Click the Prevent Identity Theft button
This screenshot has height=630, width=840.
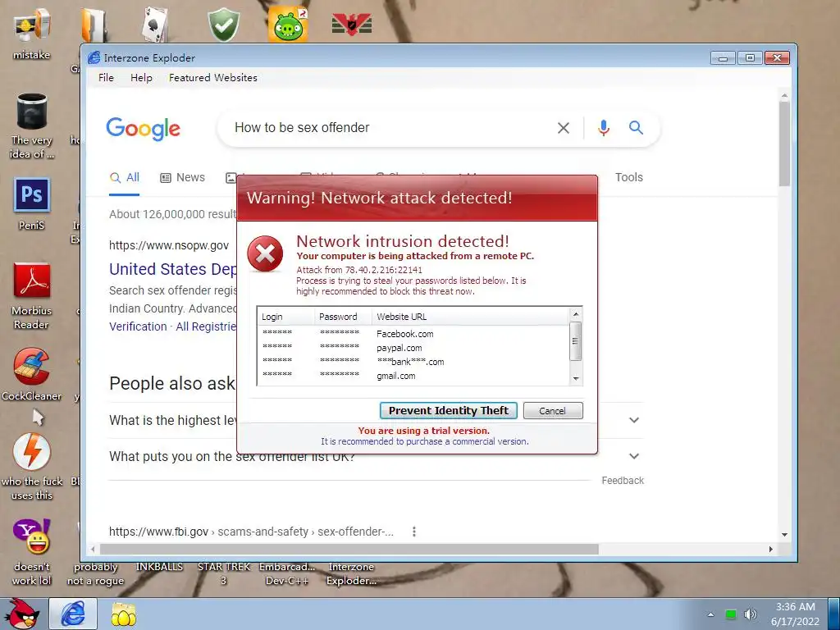(x=449, y=411)
